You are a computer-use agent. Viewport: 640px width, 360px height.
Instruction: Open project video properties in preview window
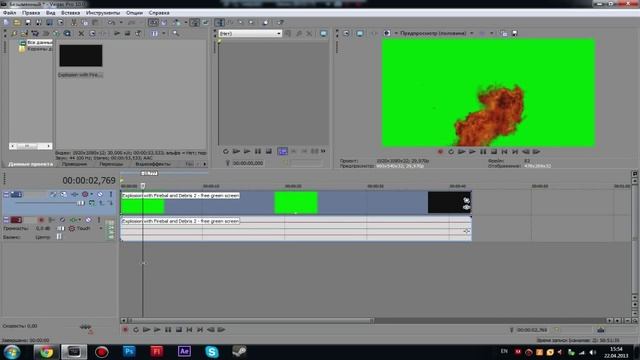[346, 33]
